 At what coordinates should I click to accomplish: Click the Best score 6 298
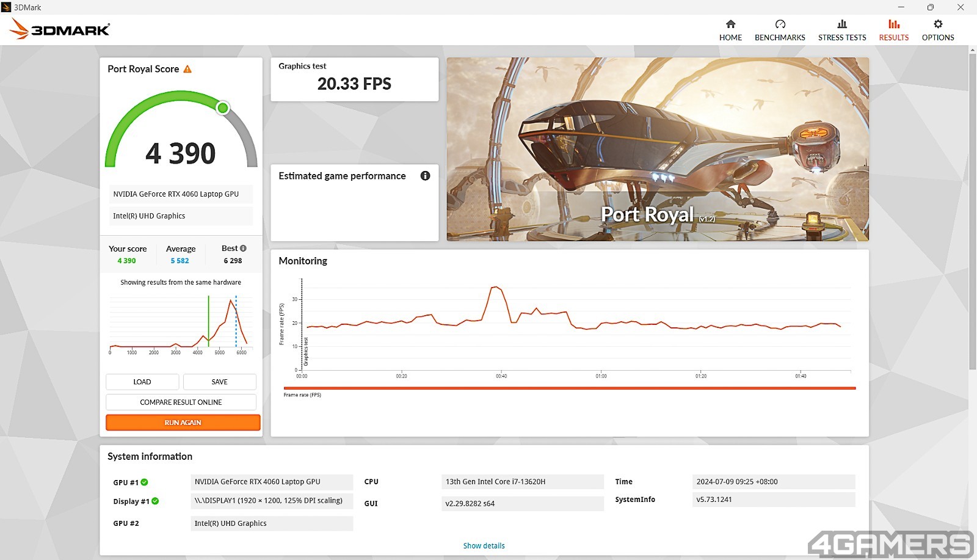click(233, 261)
